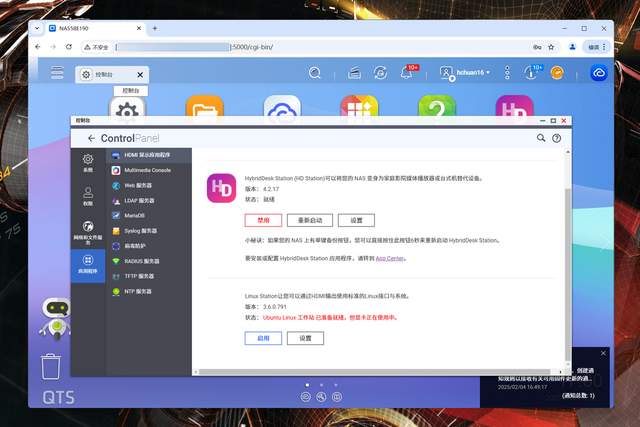Click the trash bin on QTS desktop
The width and height of the screenshot is (640, 427).
(51, 367)
